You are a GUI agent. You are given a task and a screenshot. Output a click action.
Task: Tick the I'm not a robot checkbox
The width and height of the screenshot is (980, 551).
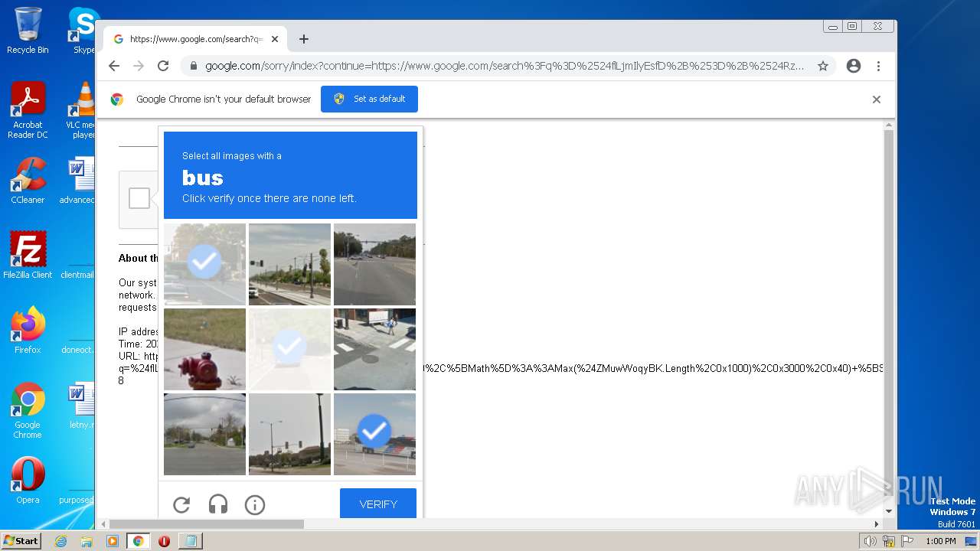[139, 198]
